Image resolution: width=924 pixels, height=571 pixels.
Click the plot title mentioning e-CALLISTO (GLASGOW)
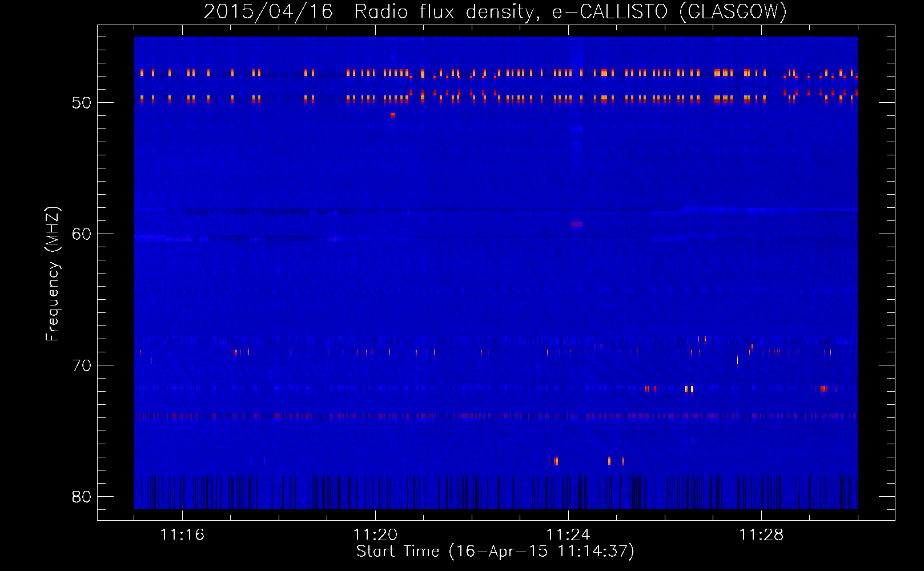point(496,11)
